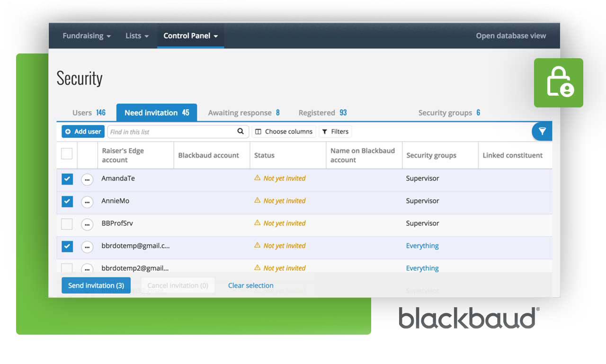Switch to the Security groups tab
This screenshot has width=606, height=364.
(x=449, y=113)
